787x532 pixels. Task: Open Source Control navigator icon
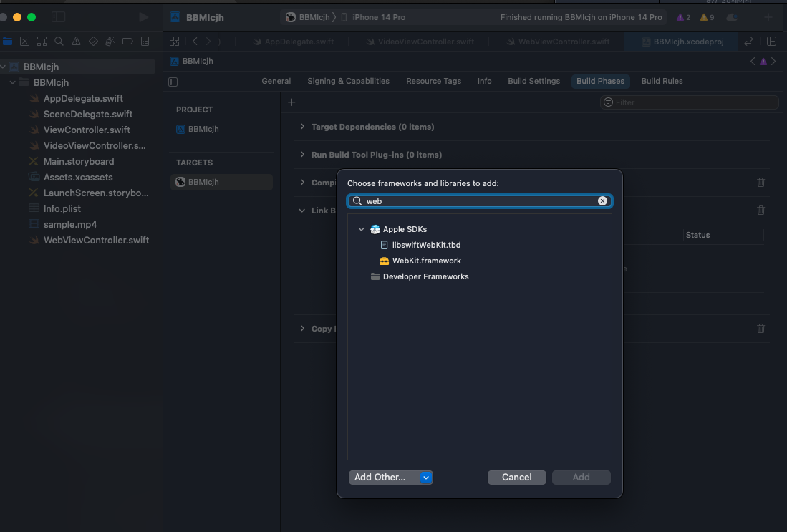coord(24,41)
